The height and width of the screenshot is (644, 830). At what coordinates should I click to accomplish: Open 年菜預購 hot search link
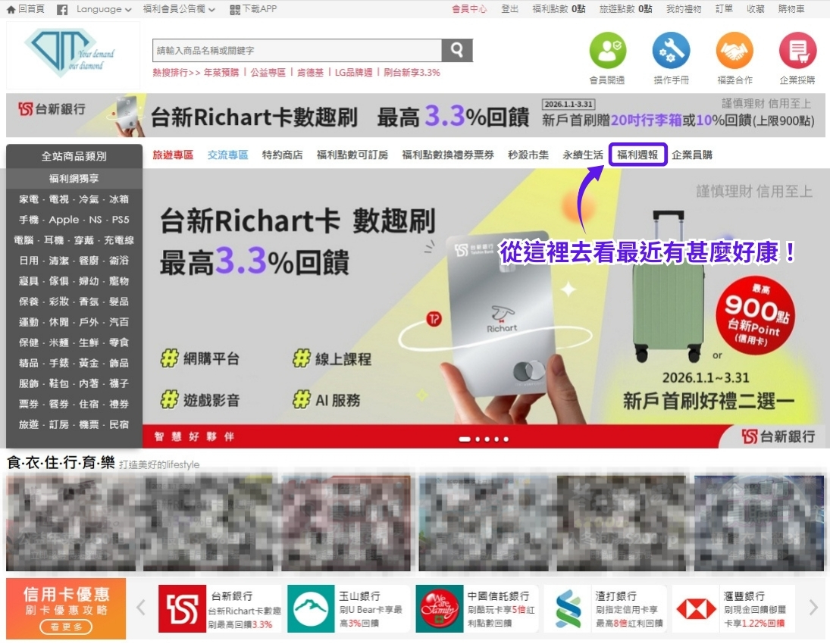tap(221, 73)
